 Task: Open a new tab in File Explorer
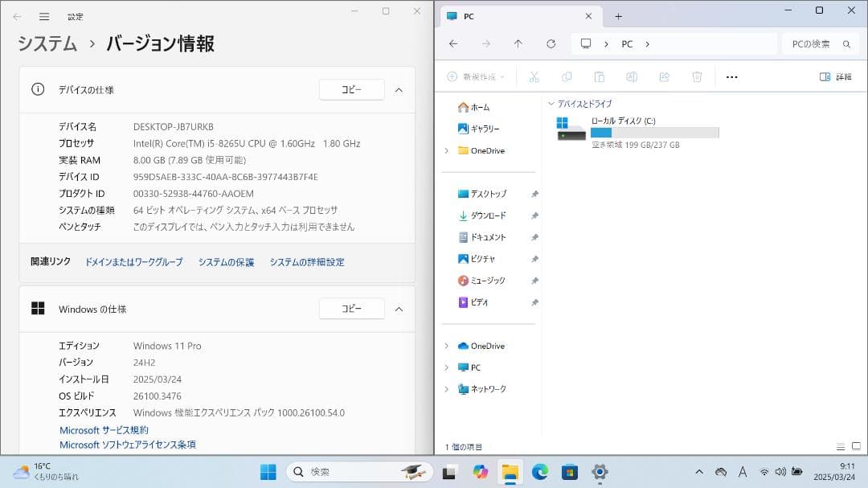click(x=619, y=15)
